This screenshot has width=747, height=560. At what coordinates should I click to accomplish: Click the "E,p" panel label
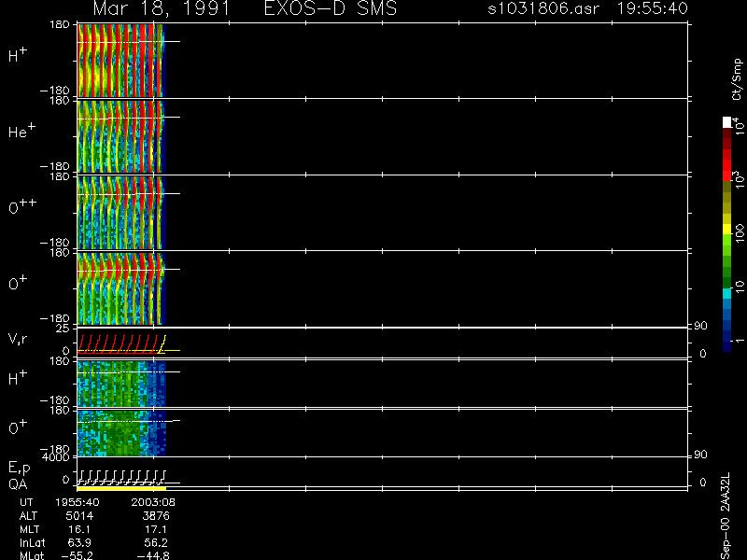(20, 469)
